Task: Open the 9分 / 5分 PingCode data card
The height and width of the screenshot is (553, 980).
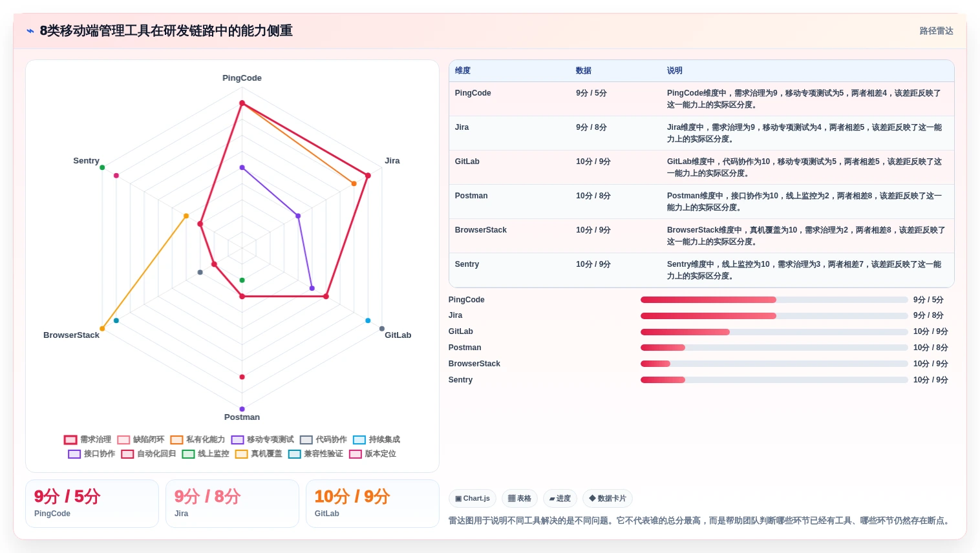Action: click(x=92, y=503)
